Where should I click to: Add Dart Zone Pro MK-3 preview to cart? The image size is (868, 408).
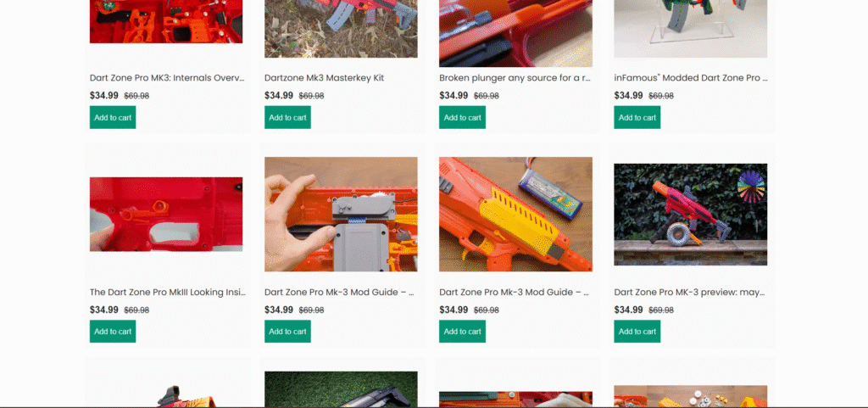point(637,332)
